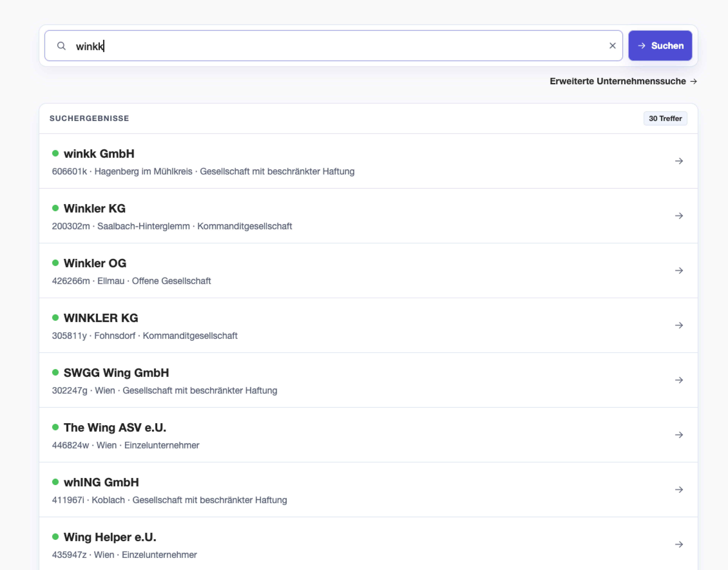Open the Winkler OG result
The image size is (728, 570).
(368, 271)
